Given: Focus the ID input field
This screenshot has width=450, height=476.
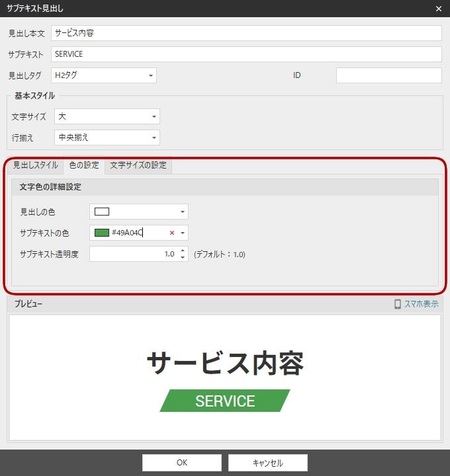Looking at the screenshot, I should [x=388, y=75].
